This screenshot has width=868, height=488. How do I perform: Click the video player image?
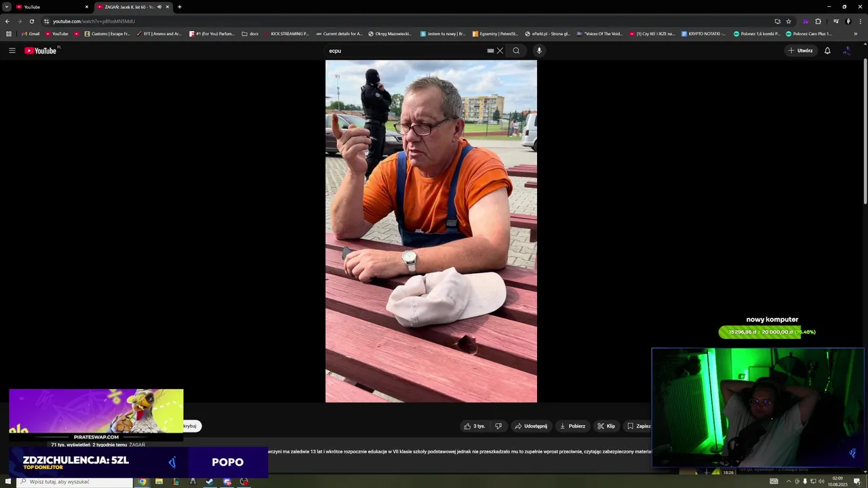[431, 231]
